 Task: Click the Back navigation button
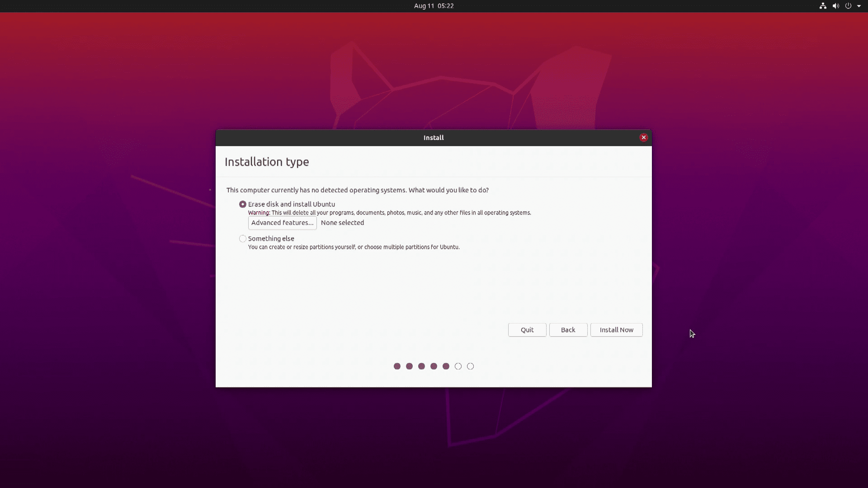pos(567,329)
